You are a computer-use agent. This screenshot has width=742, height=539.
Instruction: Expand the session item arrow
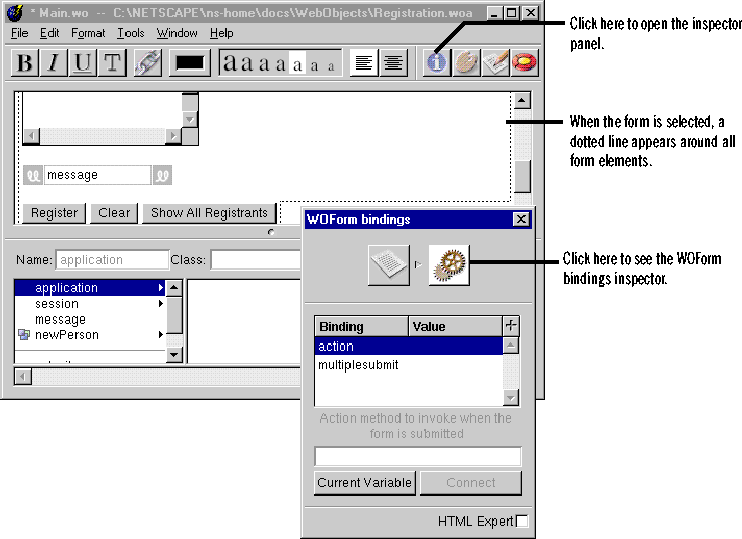pos(160,304)
